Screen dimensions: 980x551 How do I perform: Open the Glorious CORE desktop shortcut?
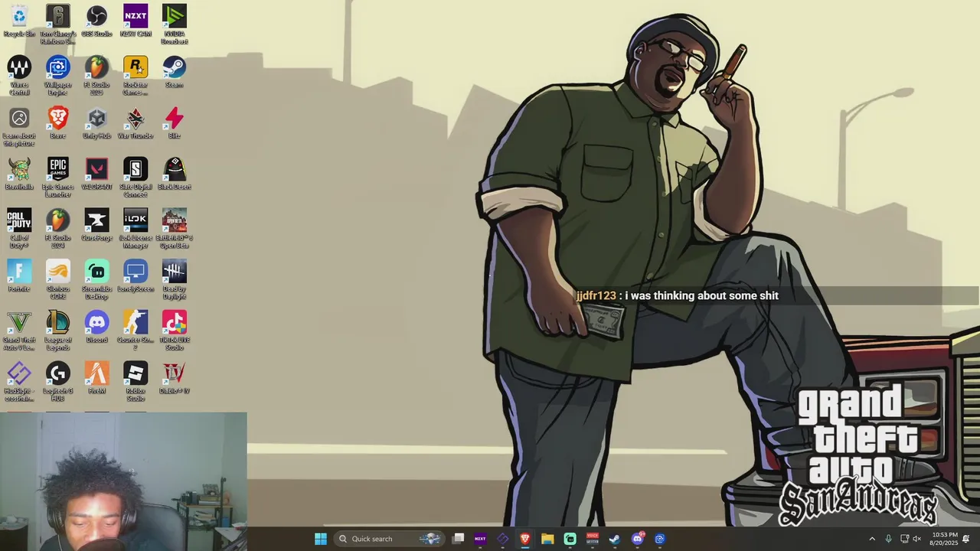tap(58, 280)
